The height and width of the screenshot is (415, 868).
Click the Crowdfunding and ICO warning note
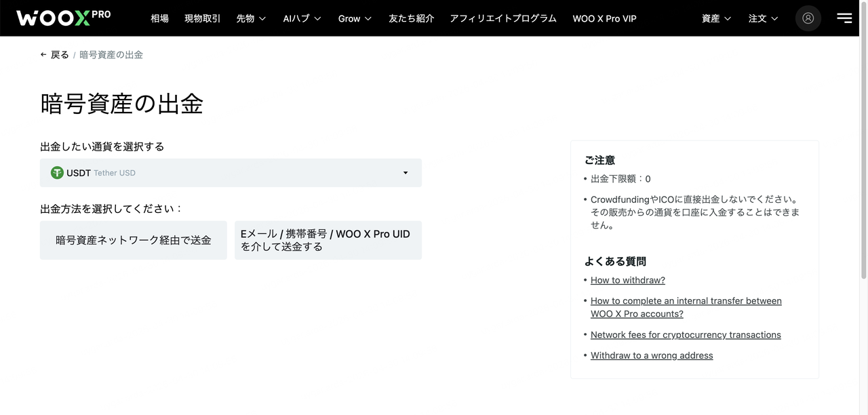pos(695,212)
